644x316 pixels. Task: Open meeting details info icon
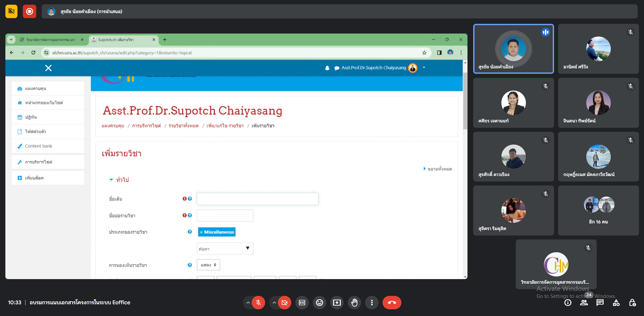(568, 303)
